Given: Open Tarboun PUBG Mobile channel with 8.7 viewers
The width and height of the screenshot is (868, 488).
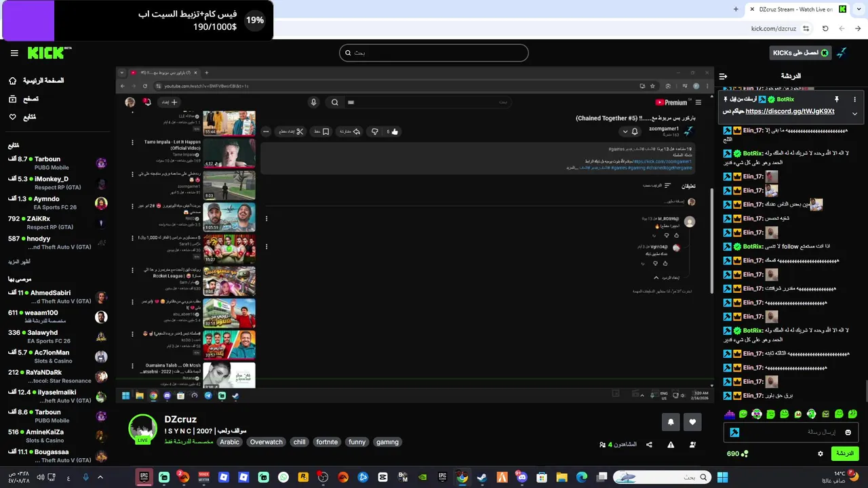Looking at the screenshot, I should click(x=58, y=163).
